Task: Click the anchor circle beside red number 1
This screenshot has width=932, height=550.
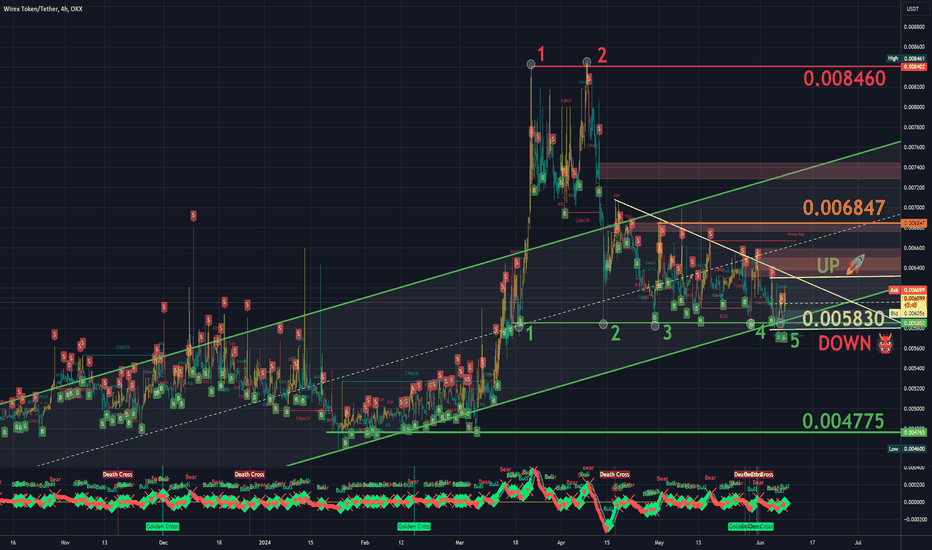Action: 531,64
